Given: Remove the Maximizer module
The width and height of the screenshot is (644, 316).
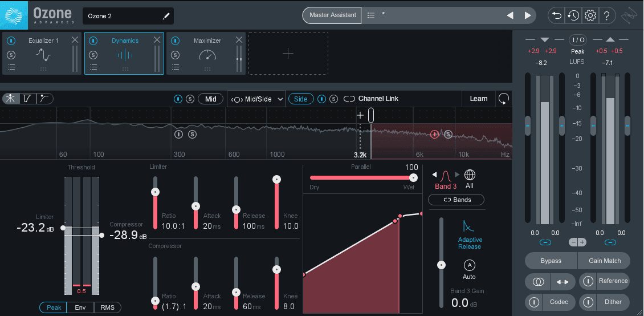Looking at the screenshot, I should click(x=239, y=40).
